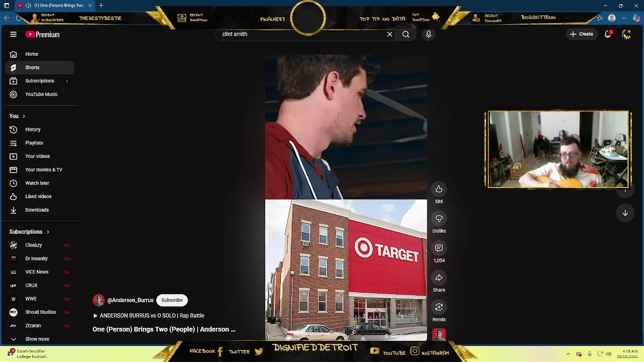Click Anderson_Burrus channel avatar

[98, 300]
